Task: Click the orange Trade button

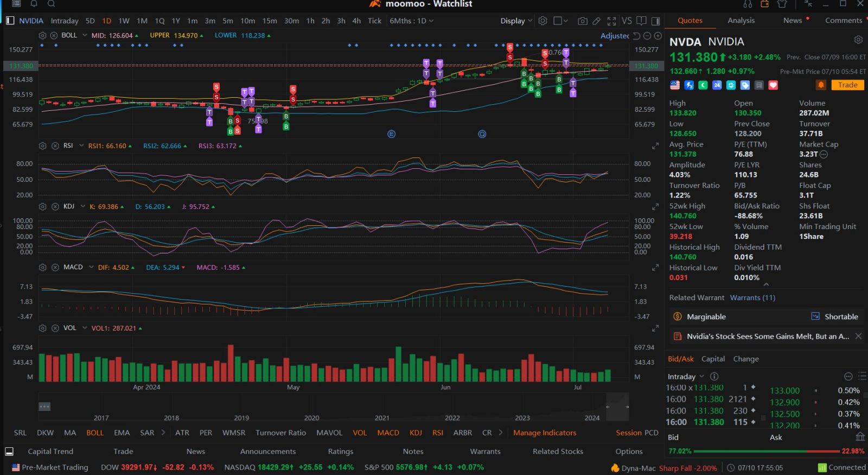Action: (847, 85)
